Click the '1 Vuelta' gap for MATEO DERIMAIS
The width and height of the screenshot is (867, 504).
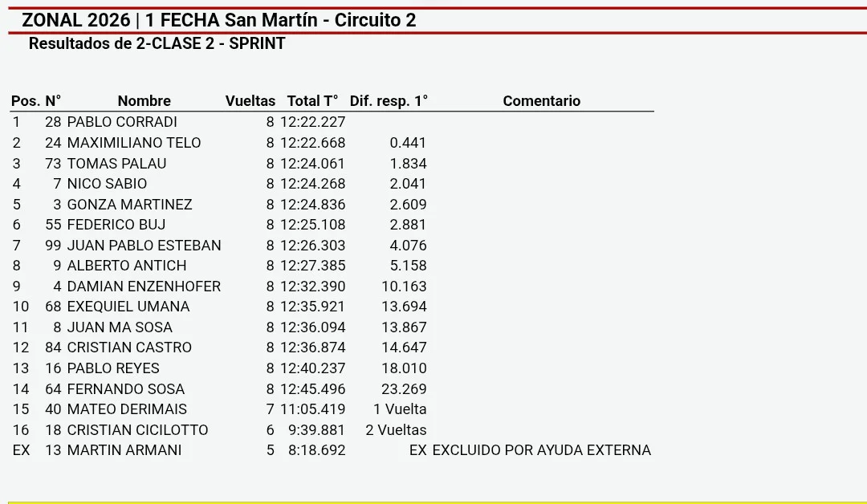point(400,409)
